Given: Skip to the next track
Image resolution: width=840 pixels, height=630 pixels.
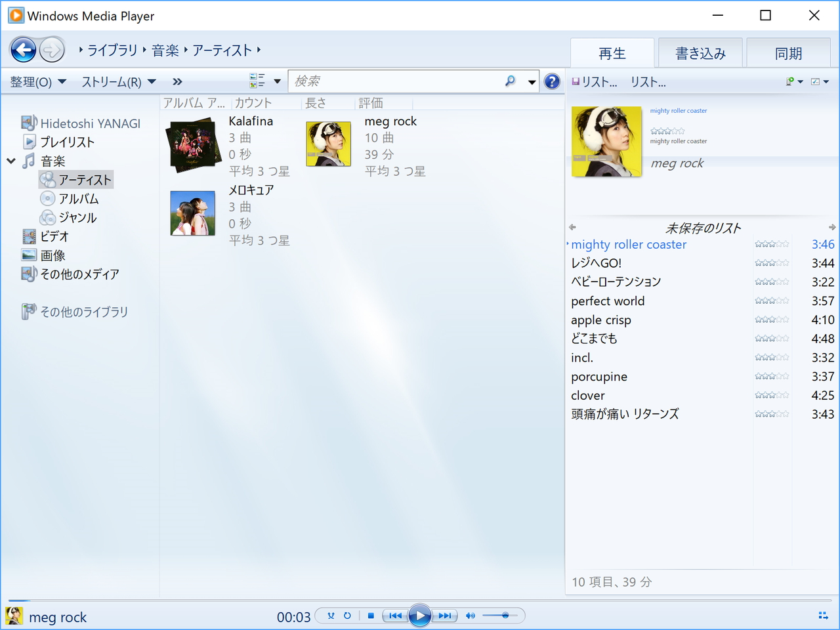Looking at the screenshot, I should [446, 616].
